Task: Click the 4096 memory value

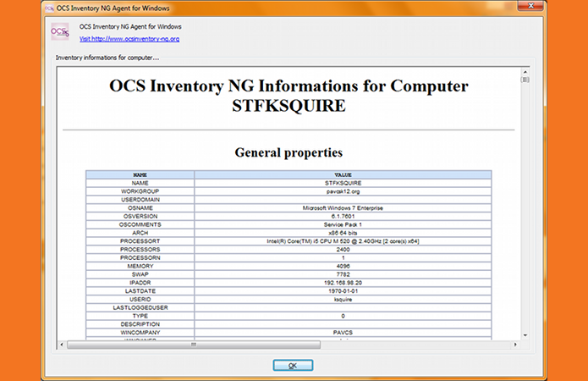Action: 343,266
